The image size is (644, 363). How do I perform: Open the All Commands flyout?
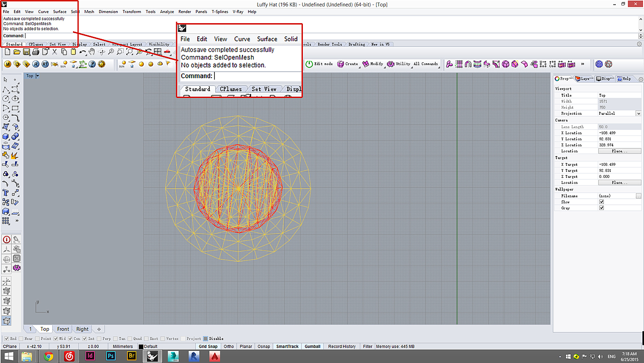[x=427, y=64]
